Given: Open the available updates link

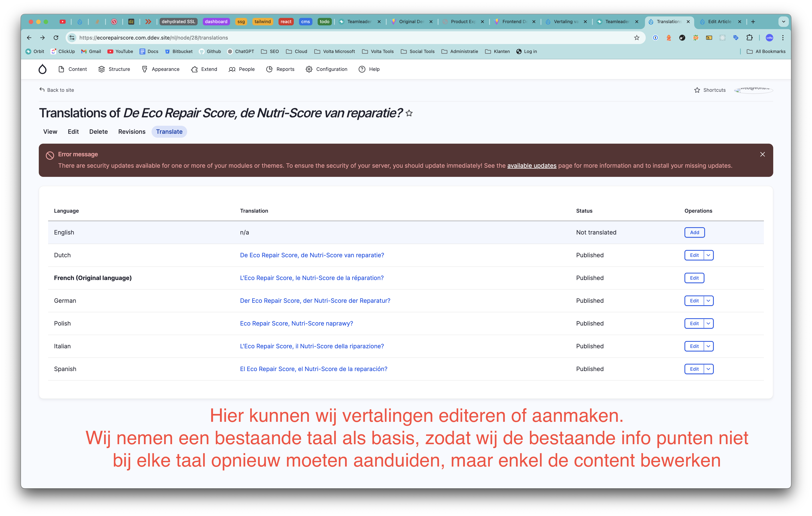Looking at the screenshot, I should coord(531,166).
